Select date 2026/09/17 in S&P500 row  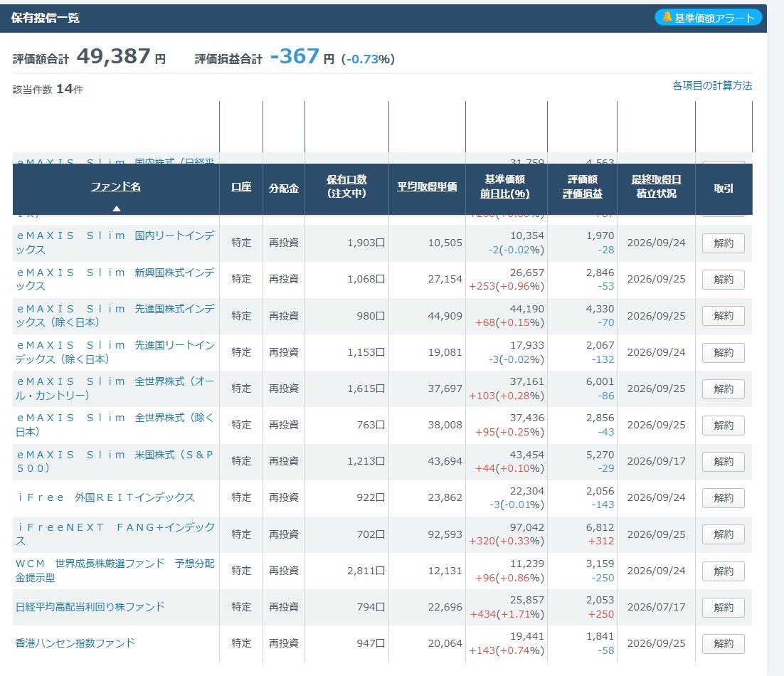click(656, 461)
